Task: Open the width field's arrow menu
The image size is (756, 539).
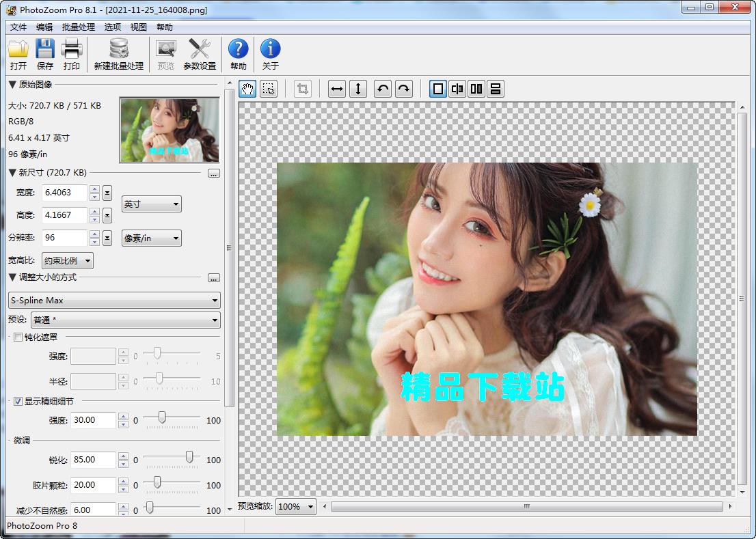Action: click(107, 193)
